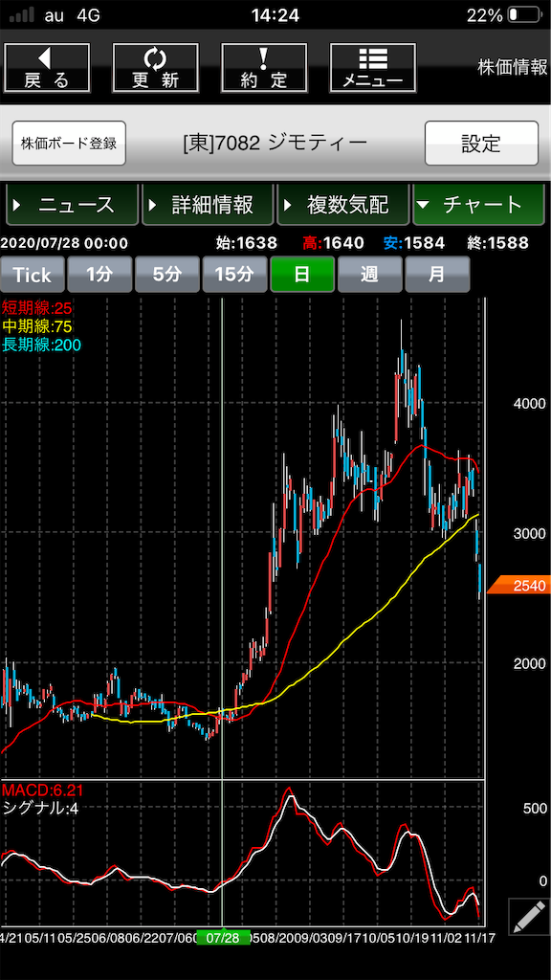Refresh quotes with the 更新 button
The height and width of the screenshot is (980, 551).
[156, 68]
